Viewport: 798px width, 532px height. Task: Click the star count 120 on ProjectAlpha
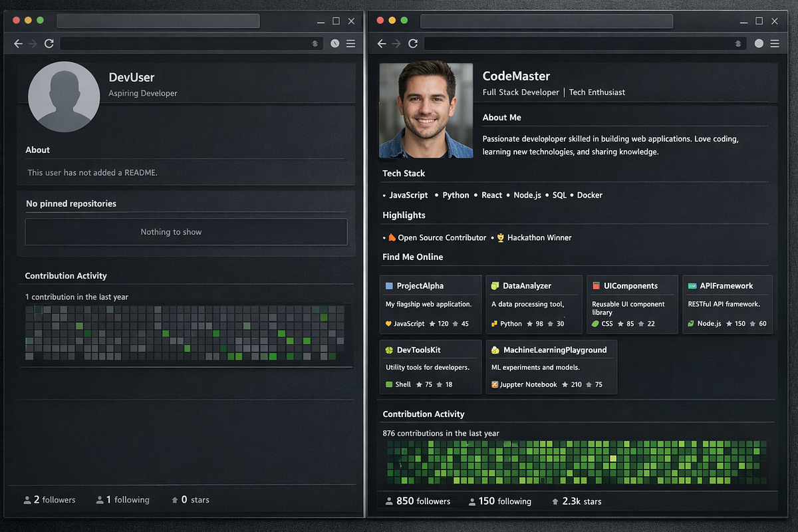[x=439, y=323]
